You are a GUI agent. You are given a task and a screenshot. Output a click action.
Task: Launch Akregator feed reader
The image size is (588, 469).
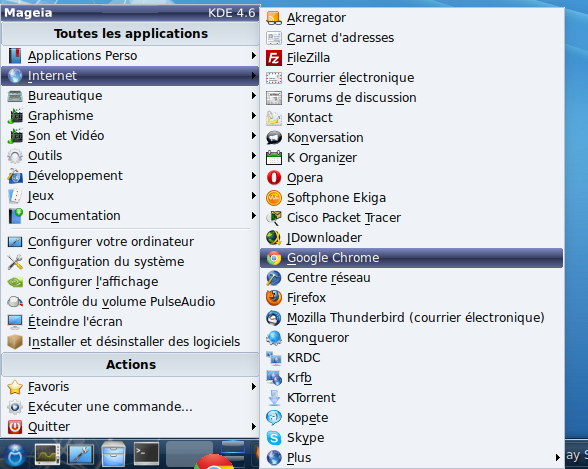(411, 18)
